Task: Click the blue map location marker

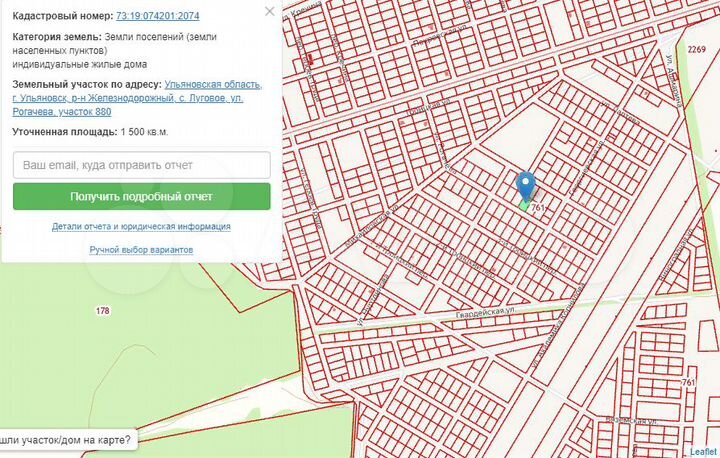Action: pyautogui.click(x=525, y=185)
